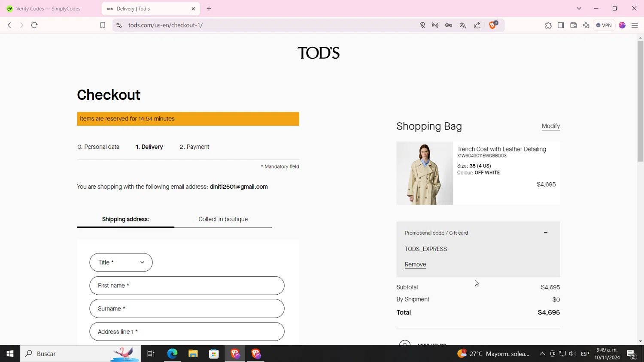Viewport: 644px width, 362px height.
Task: Open the volume control icon
Action: [x=572, y=354]
